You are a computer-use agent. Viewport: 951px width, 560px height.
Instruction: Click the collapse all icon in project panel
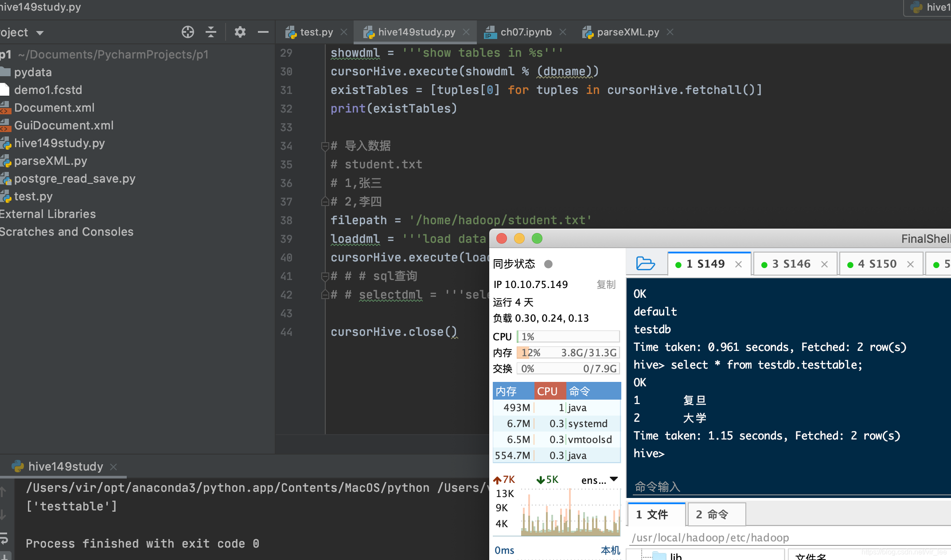pyautogui.click(x=211, y=32)
